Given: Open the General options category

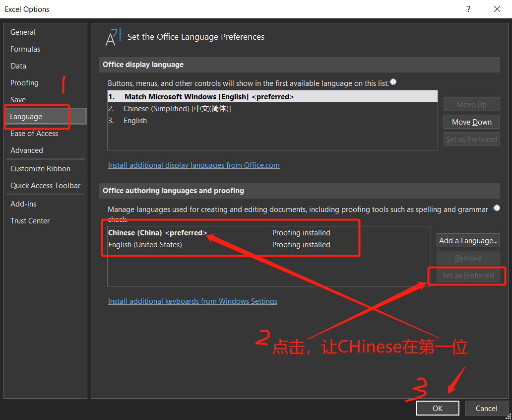Looking at the screenshot, I should click(x=46, y=32).
